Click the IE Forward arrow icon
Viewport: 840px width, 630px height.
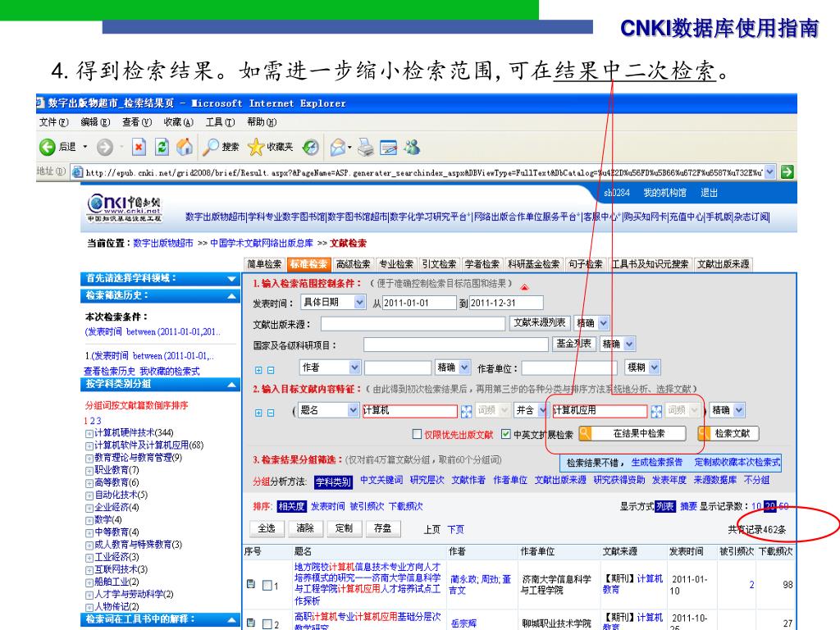pyautogui.click(x=104, y=147)
